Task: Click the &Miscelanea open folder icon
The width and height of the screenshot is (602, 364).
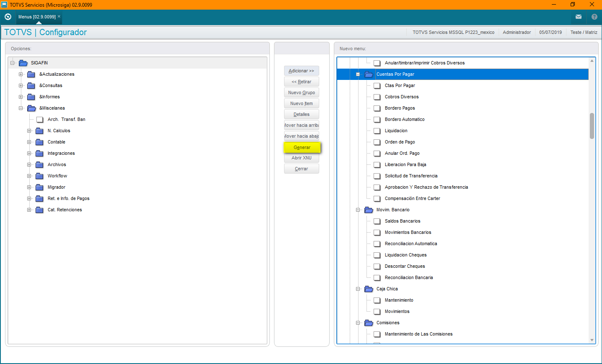Action: pyautogui.click(x=31, y=108)
